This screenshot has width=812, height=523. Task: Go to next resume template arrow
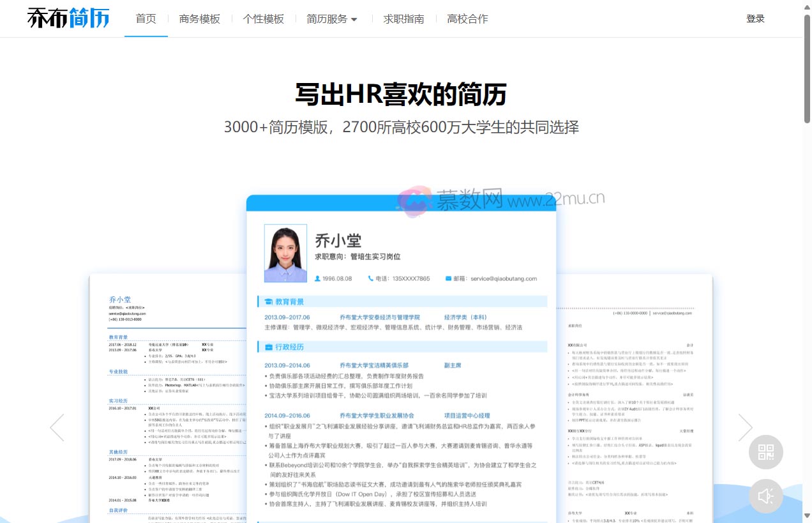[x=745, y=428]
